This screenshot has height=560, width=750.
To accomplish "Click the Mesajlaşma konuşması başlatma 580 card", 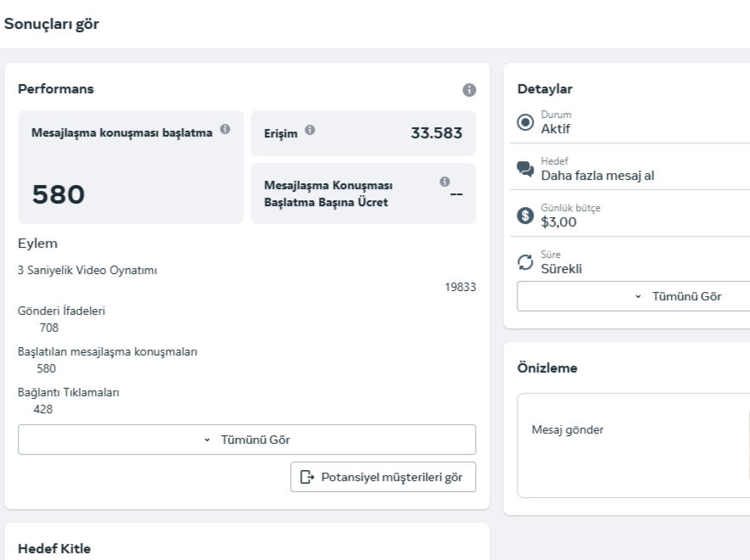I will [131, 167].
